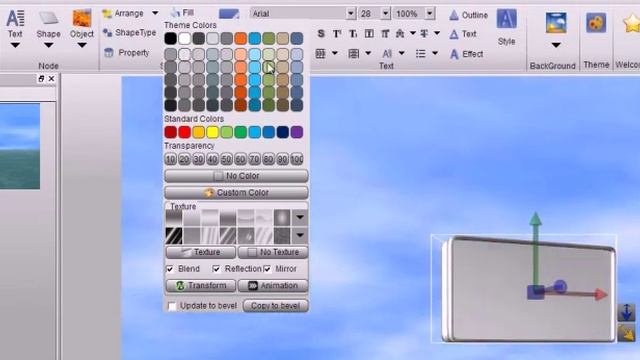Float the left panel via dock icon
The height and width of the screenshot is (360, 640).
click(41, 79)
